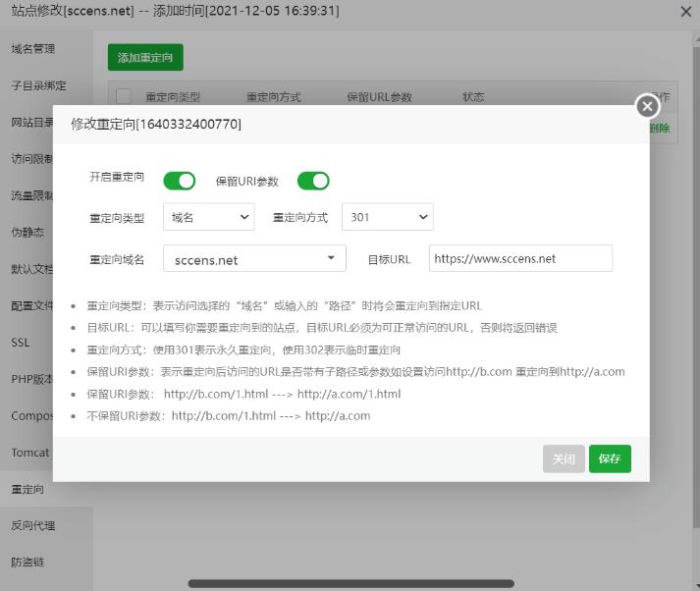Screen dimensions: 700x591
Task: Open the 重定向类型 dropdown
Action: click(209, 217)
